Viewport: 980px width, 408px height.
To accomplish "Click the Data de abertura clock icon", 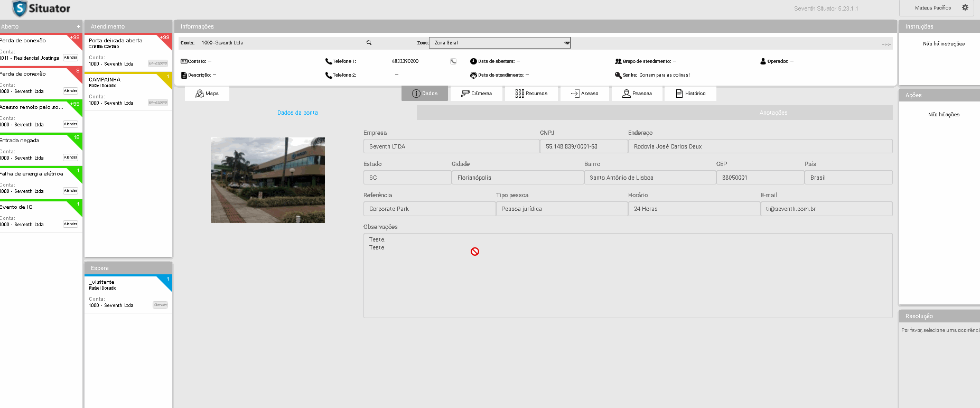I will coord(473,61).
